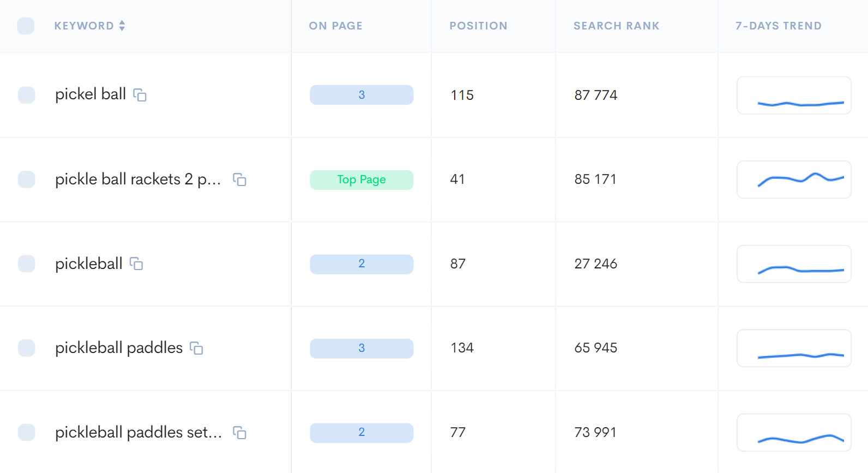Image resolution: width=868 pixels, height=473 pixels.
Task: Open the 'pickleball paddles' keyword text
Action: 119,348
